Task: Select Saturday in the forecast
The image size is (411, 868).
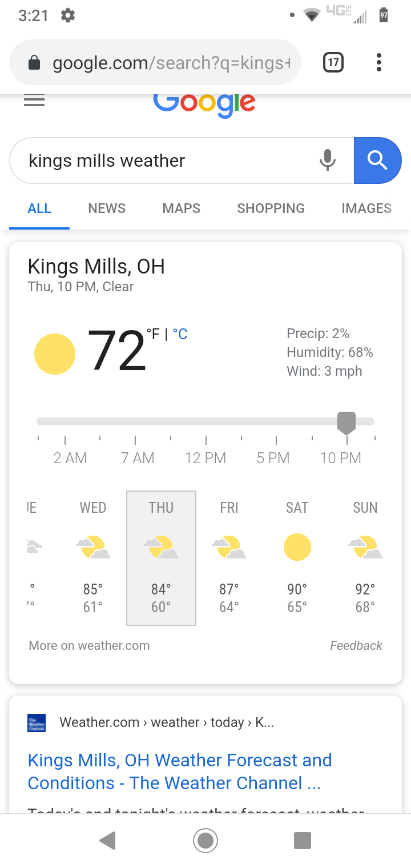Action: pyautogui.click(x=297, y=557)
